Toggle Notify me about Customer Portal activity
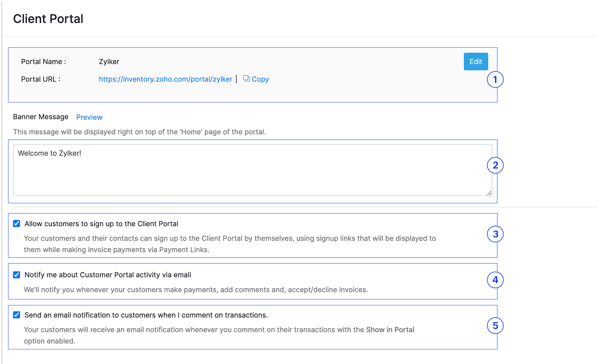This screenshot has width=599, height=364. [17, 275]
